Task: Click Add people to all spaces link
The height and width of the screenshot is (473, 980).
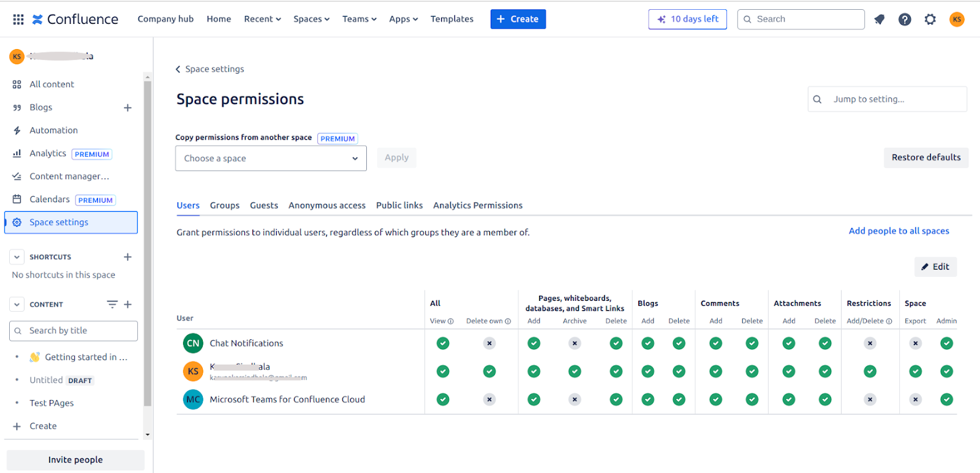Action: pyautogui.click(x=899, y=231)
